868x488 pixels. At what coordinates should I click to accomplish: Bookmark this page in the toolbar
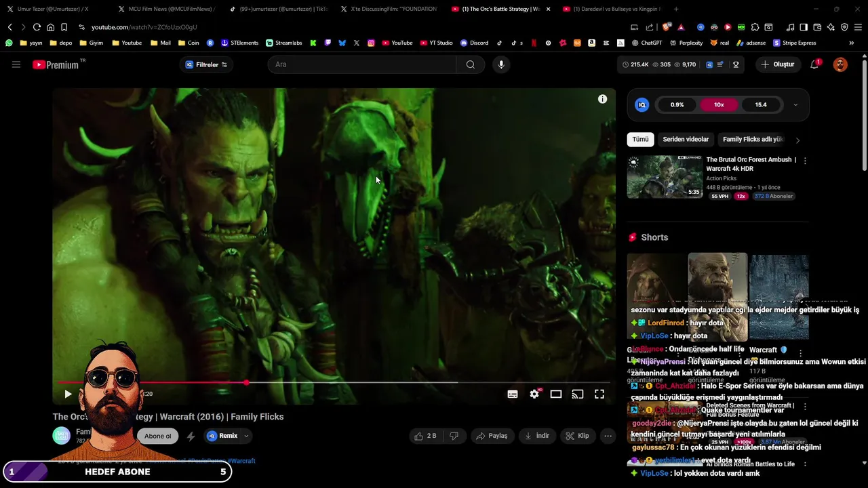pos(64,27)
